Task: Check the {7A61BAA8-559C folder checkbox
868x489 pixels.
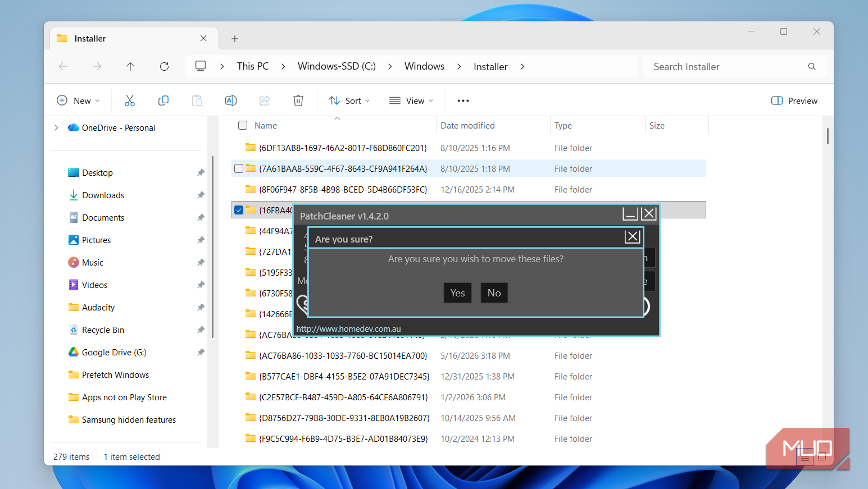Action: pos(239,168)
